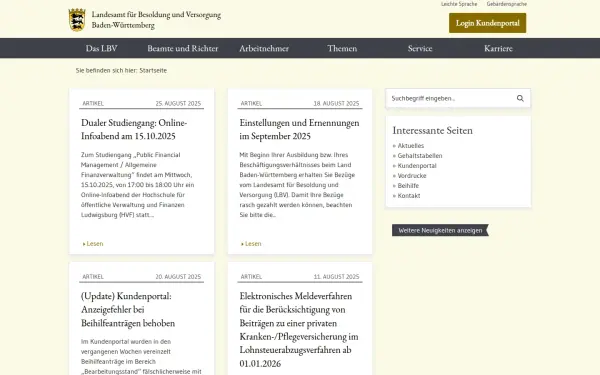Open Kundenportal Anzeigefehler update article title
This screenshot has width=600, height=375.
[128, 310]
